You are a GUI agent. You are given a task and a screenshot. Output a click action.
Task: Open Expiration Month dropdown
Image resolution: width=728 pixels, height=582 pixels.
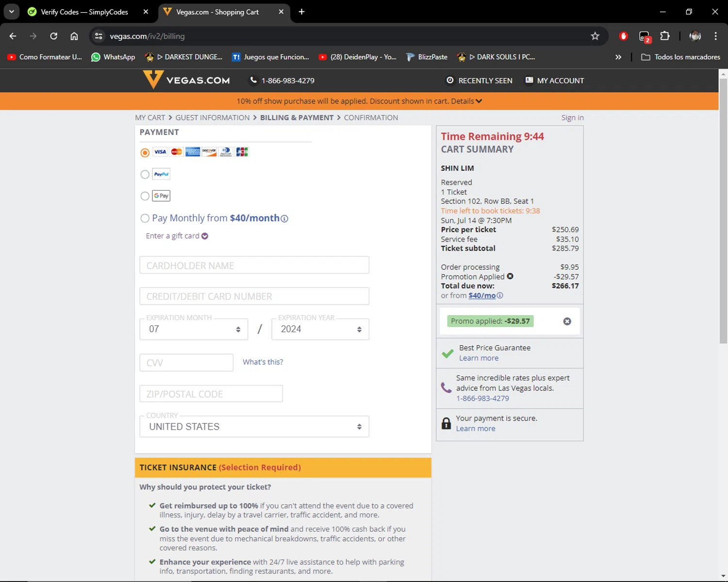coord(194,329)
